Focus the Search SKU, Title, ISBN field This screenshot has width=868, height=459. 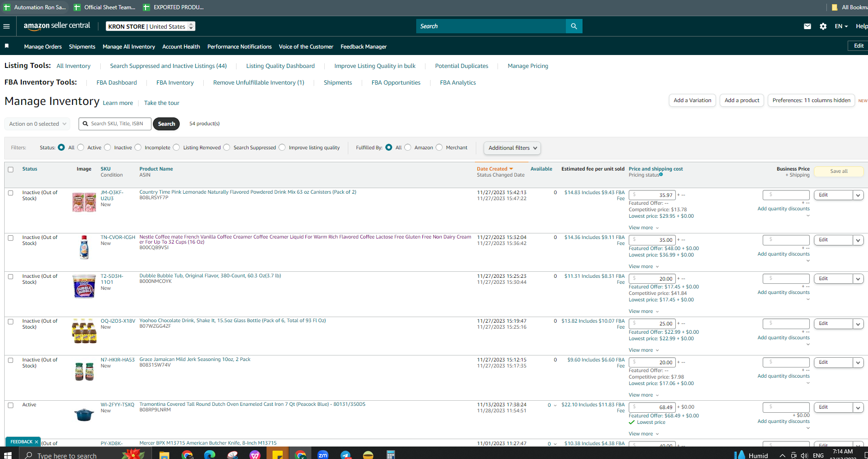[115, 124]
